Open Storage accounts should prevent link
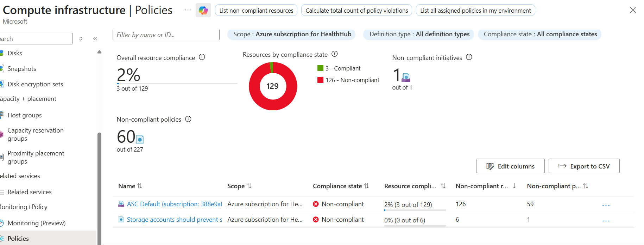Image resolution: width=644 pixels, height=245 pixels. click(174, 220)
